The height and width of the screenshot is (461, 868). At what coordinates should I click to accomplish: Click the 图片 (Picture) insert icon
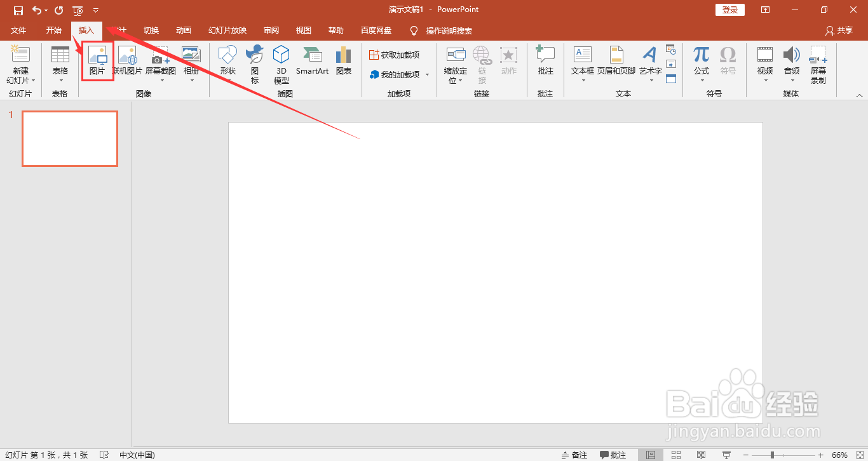97,61
